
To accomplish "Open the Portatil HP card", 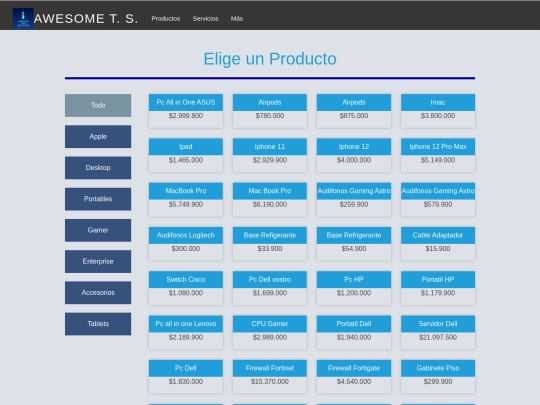I will click(438, 288).
